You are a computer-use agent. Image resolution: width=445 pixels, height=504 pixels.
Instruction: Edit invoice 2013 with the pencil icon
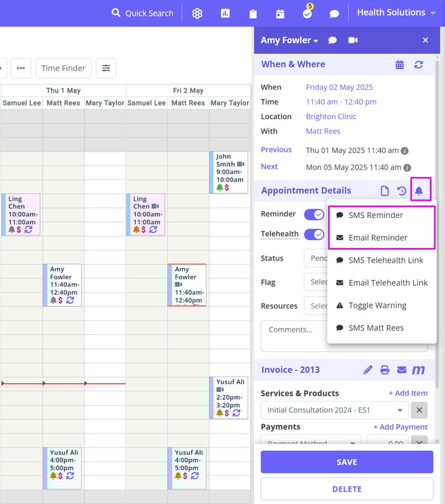pos(368,370)
